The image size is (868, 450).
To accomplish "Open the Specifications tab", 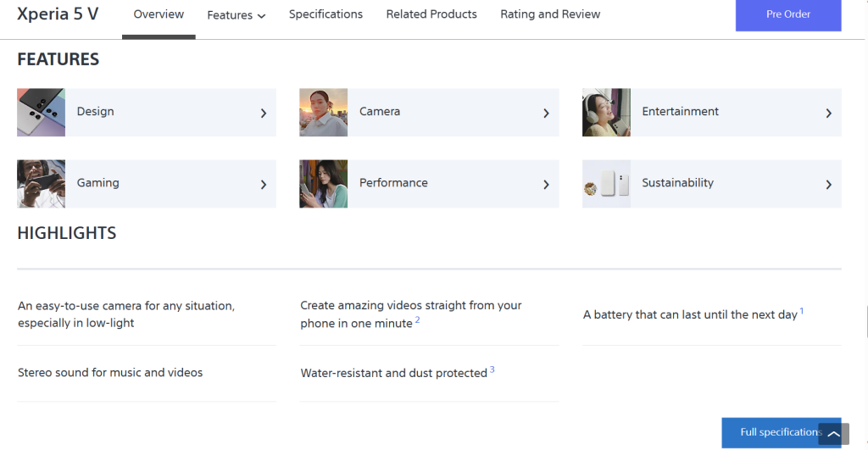I will [x=325, y=14].
